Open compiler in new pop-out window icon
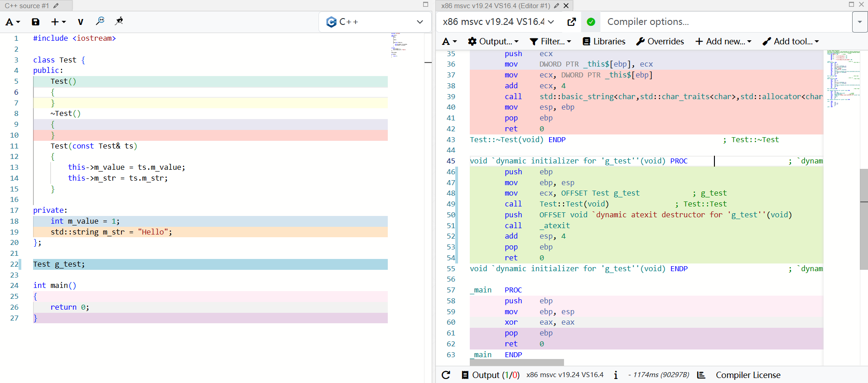Viewport: 868px width, 383px height. 571,22
